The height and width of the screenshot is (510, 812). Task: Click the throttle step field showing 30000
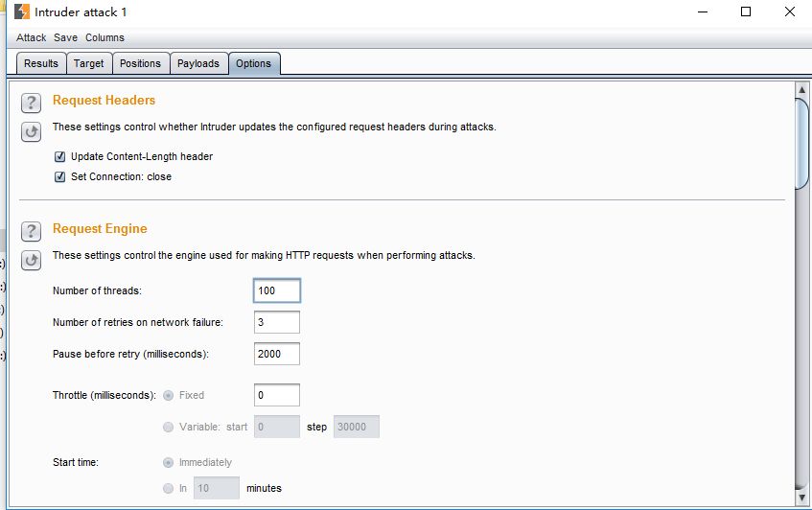click(357, 427)
